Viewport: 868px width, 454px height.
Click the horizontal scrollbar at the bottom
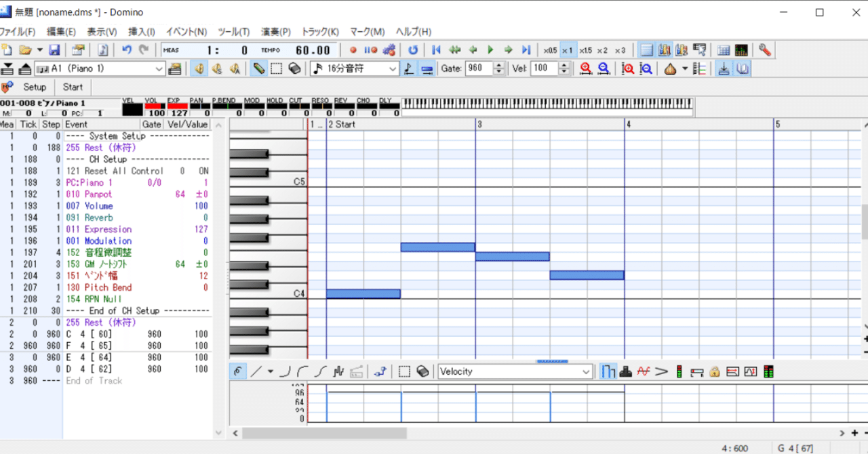point(324,433)
